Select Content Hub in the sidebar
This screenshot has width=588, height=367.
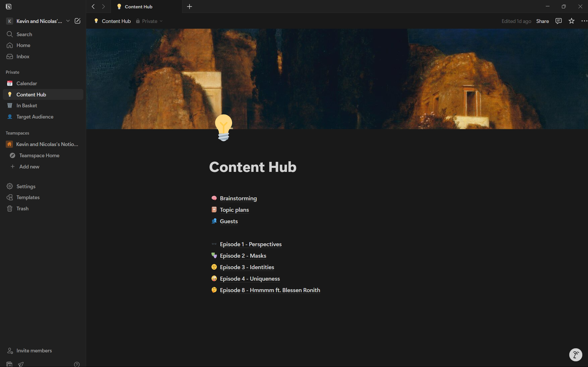coord(43,94)
